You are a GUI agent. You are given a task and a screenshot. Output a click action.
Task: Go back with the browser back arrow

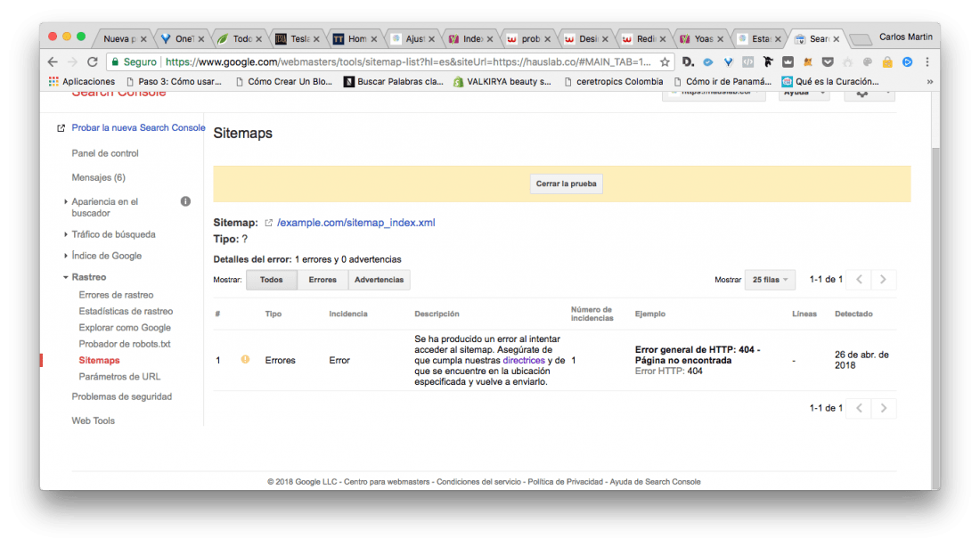tap(53, 61)
